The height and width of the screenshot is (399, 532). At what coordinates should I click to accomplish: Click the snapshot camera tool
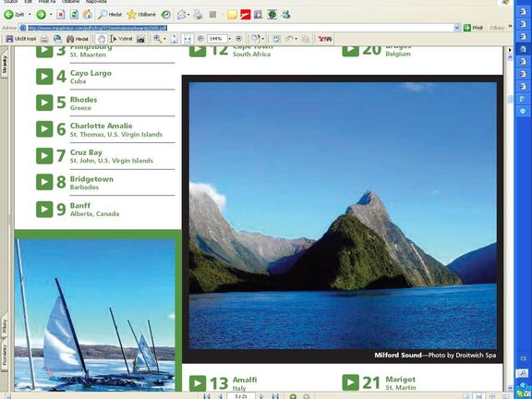coord(140,39)
